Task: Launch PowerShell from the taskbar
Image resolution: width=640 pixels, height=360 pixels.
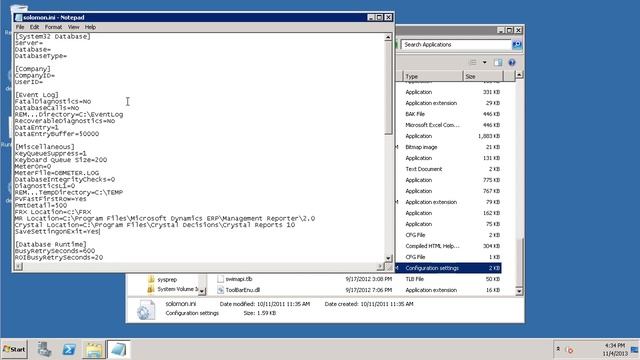Action: tap(69, 349)
